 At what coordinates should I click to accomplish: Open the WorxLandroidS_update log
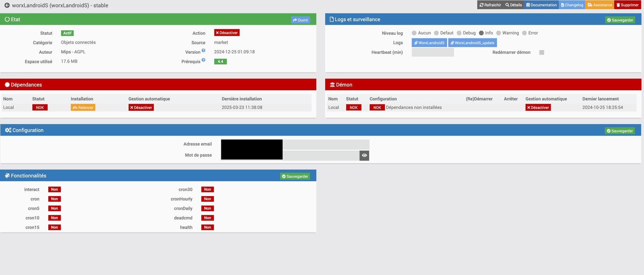pos(472,43)
